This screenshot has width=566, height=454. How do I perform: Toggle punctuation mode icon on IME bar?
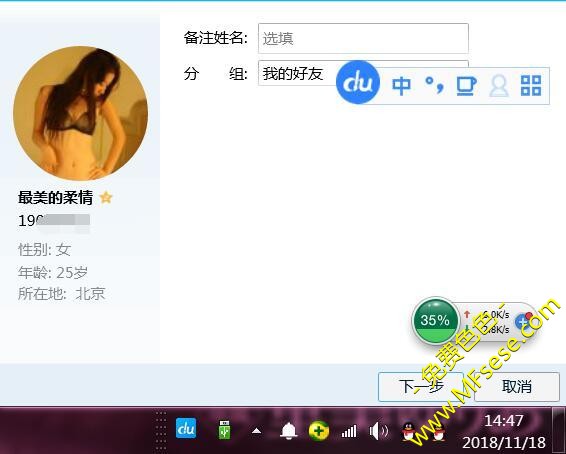coord(434,86)
